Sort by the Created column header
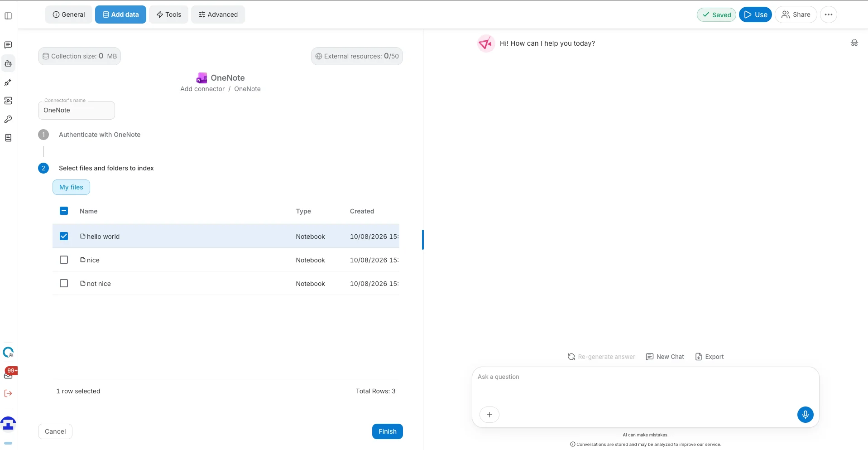This screenshot has height=450, width=868. pyautogui.click(x=362, y=211)
